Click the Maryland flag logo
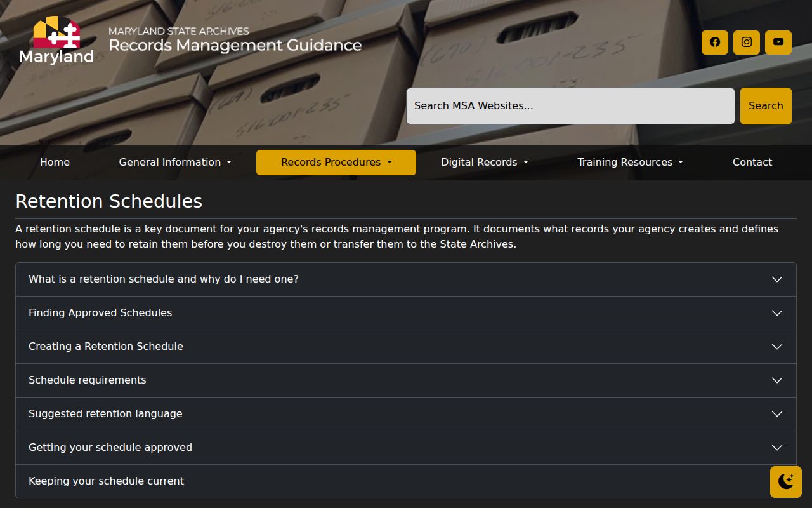 (x=56, y=40)
